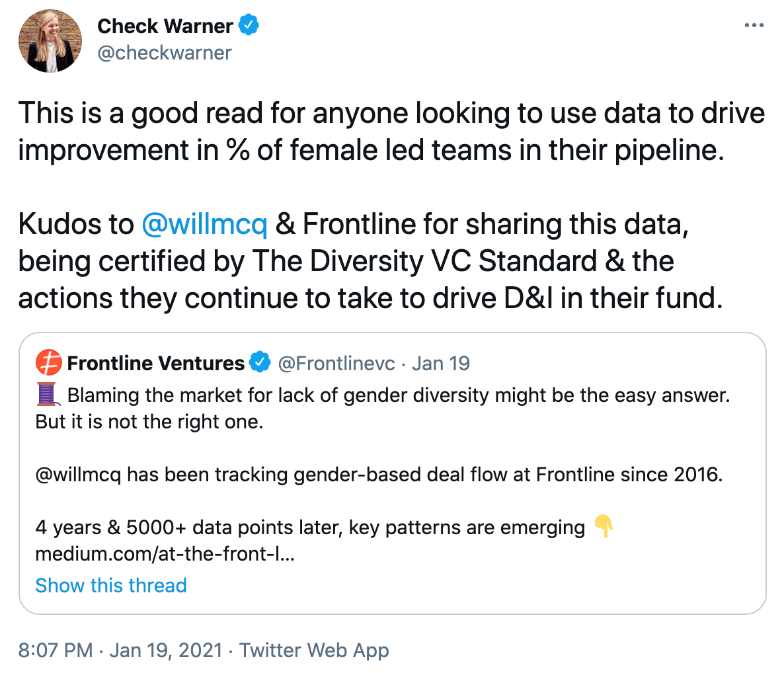Click the Check Warner display name

(x=165, y=26)
